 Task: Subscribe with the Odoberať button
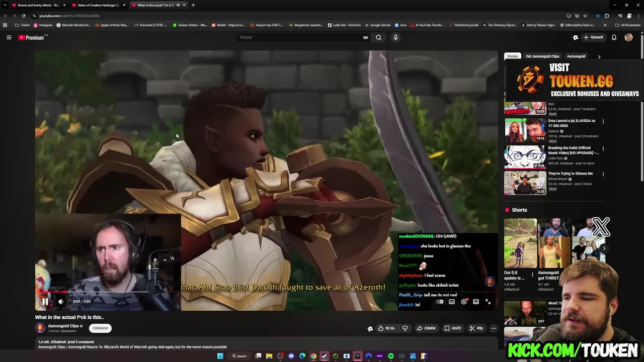point(100,328)
